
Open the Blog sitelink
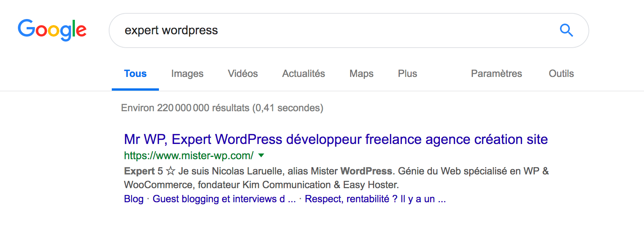(x=134, y=199)
